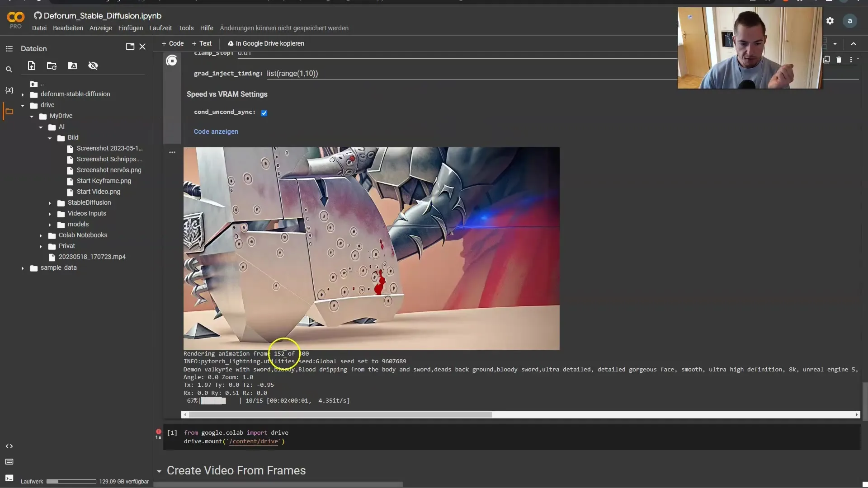868x488 pixels.
Task: Open output options three-dot menu
Action: pos(172,152)
